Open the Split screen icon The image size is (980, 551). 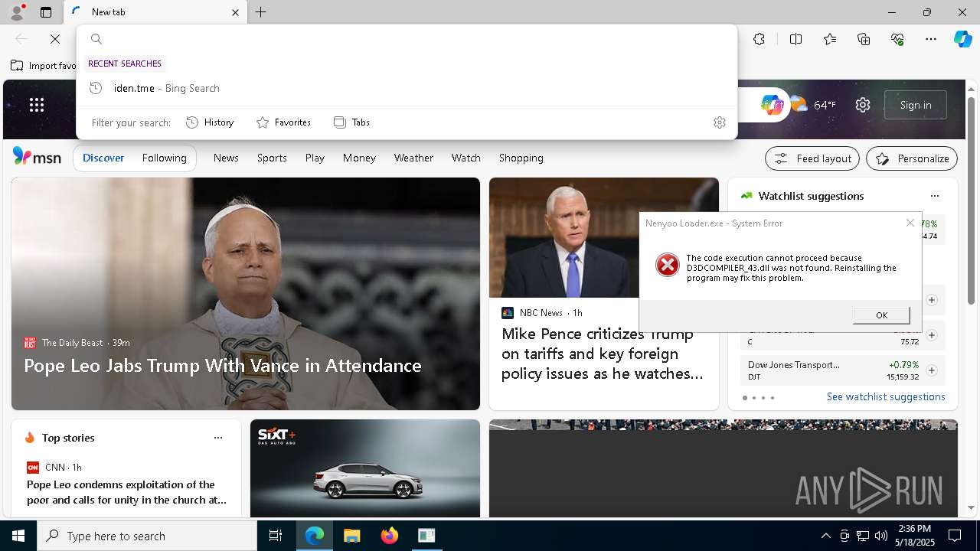coord(795,39)
